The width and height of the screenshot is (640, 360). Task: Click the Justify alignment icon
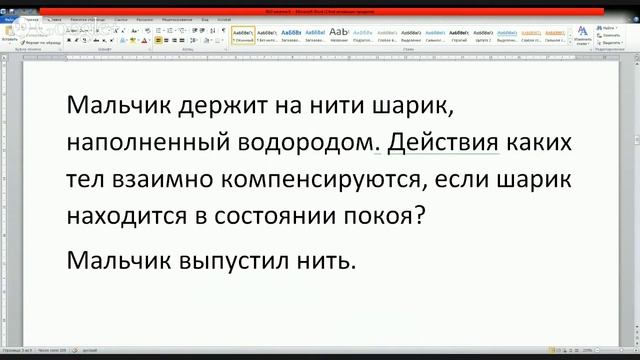(182, 40)
